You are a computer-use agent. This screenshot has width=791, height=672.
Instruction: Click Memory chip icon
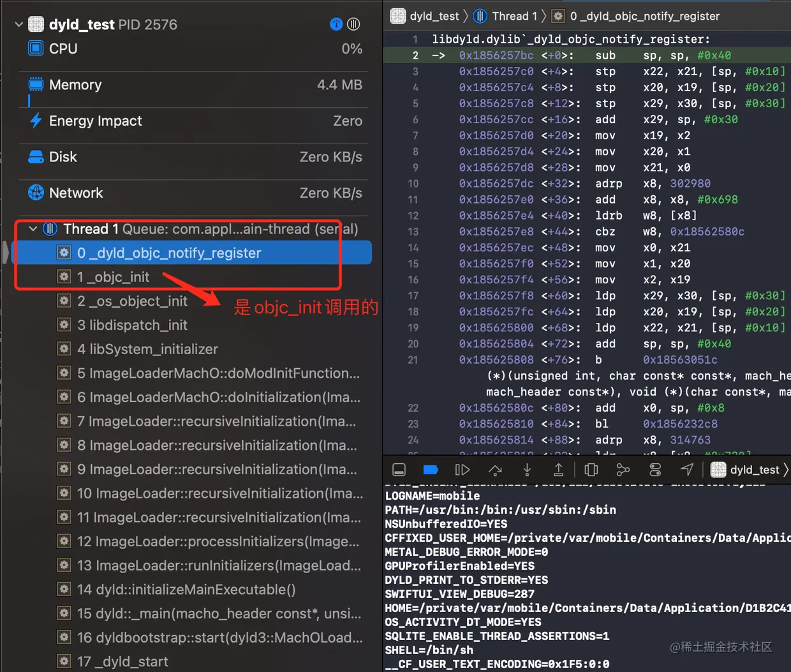pyautogui.click(x=36, y=84)
